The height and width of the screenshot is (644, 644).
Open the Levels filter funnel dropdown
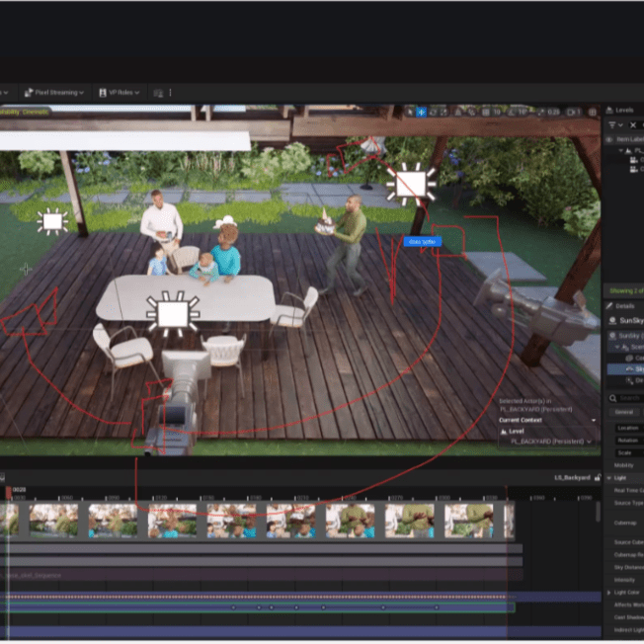614,124
